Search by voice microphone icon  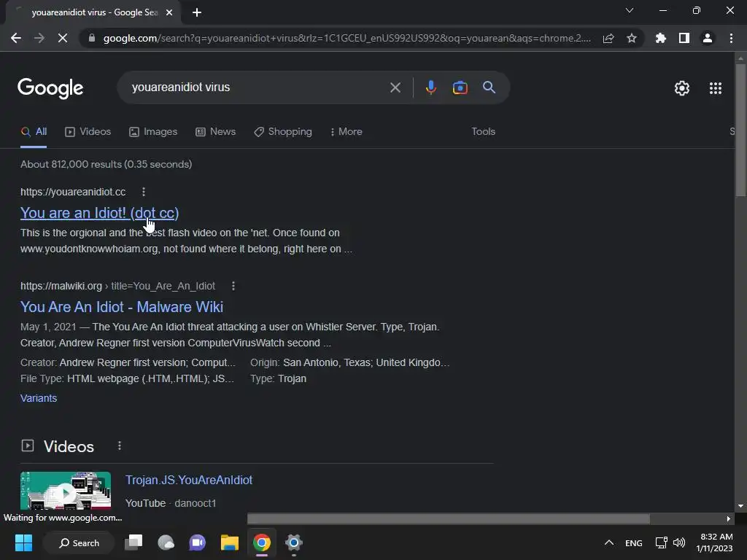click(430, 87)
